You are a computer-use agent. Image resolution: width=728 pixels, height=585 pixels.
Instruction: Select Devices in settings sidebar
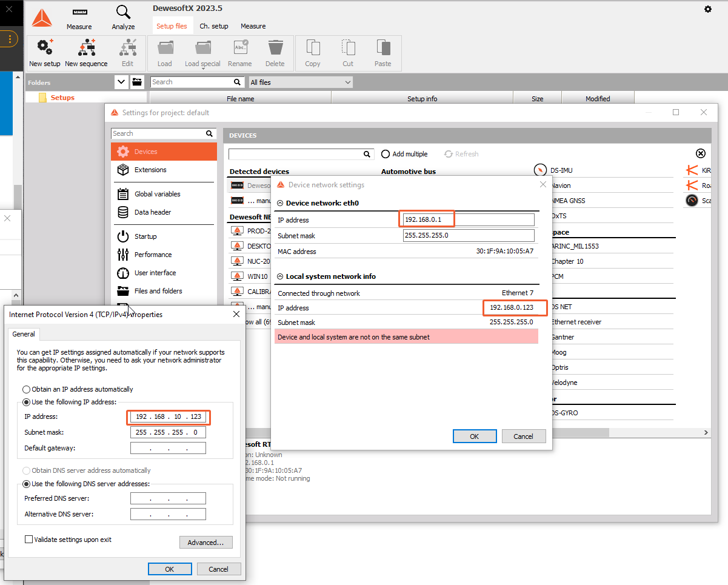[x=164, y=152]
